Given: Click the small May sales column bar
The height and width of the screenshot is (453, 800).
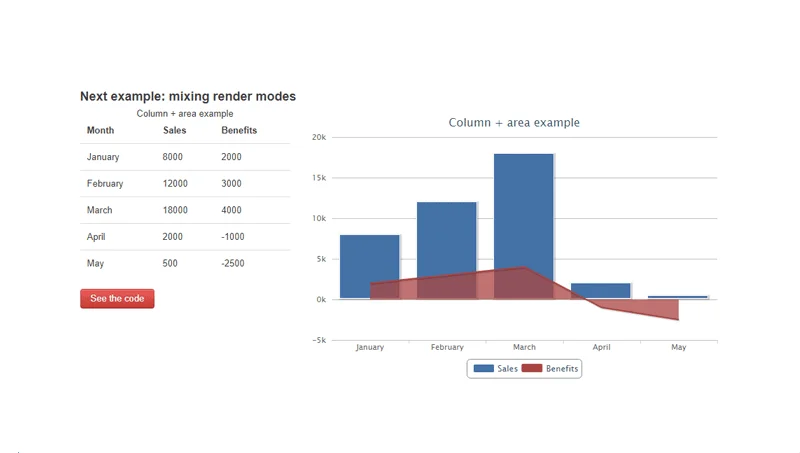Looking at the screenshot, I should click(678, 297).
